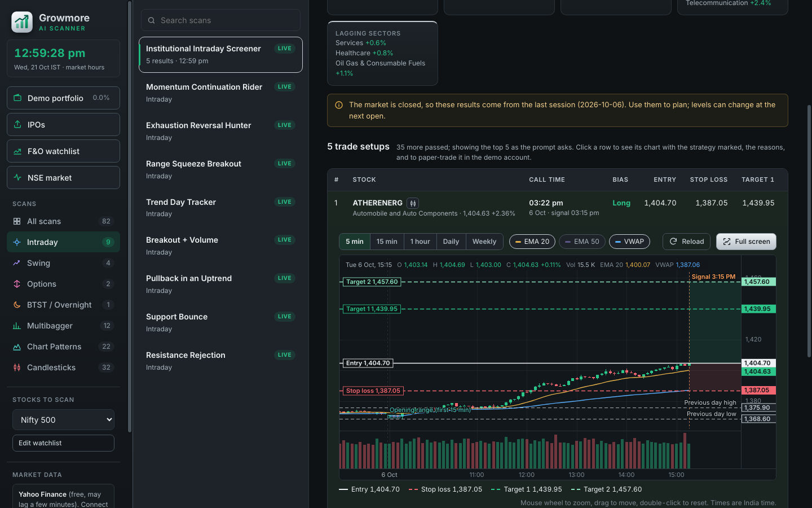The image size is (812, 508).
Task: Click the Options arrows icon
Action: (17, 284)
